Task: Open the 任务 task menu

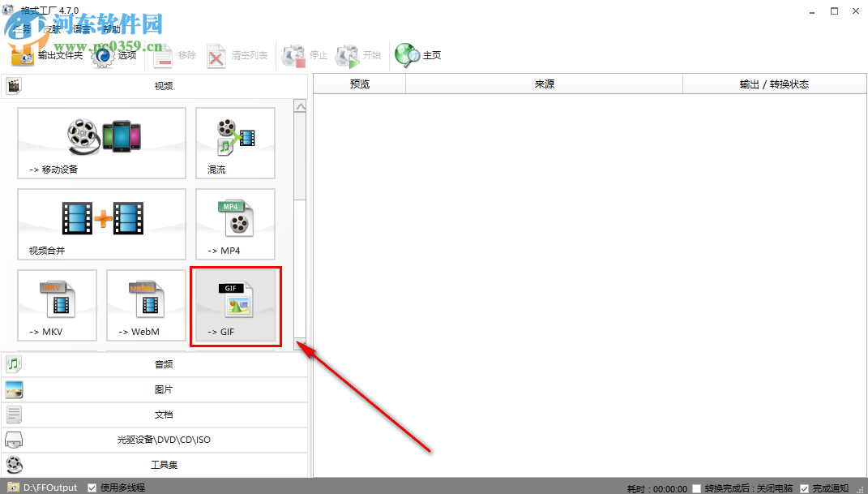Action: click(22, 29)
